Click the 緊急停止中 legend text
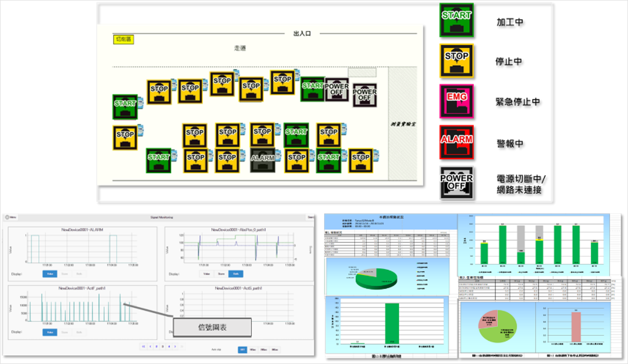This screenshot has height=364, width=628. (518, 102)
